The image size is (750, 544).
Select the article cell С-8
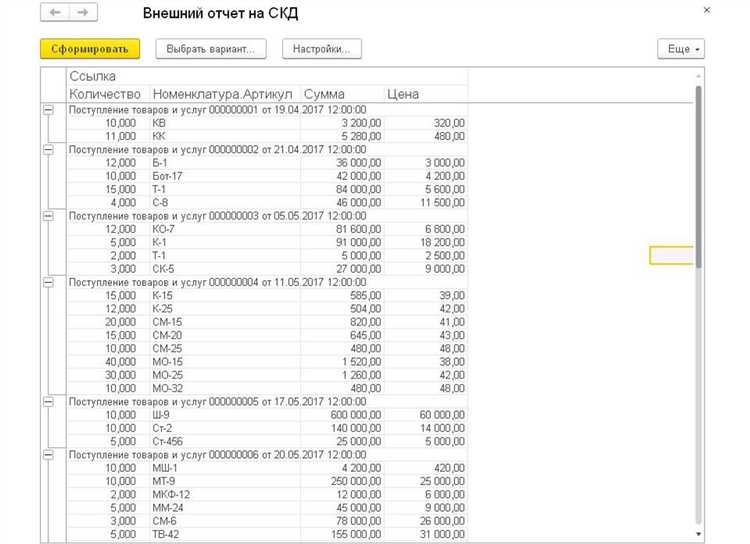coord(225,203)
